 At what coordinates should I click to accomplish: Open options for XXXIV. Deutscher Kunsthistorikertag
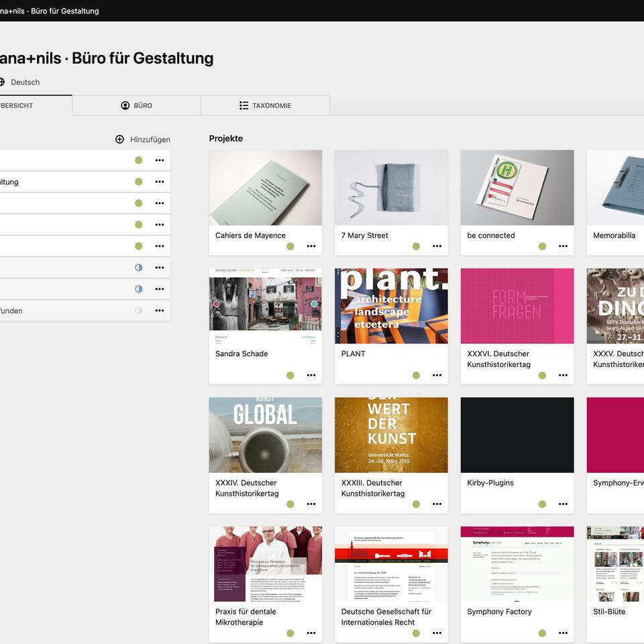[x=311, y=504]
